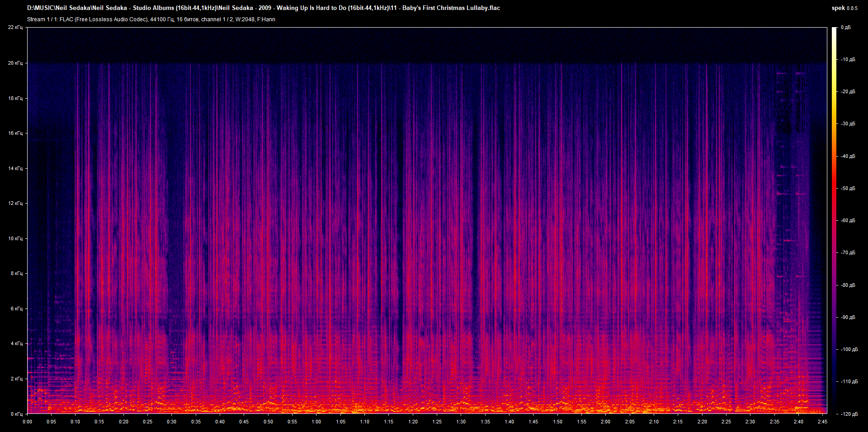Select the '22 кГц' frequency axis label
Viewport: 868px width, 432px height.
[15, 27]
